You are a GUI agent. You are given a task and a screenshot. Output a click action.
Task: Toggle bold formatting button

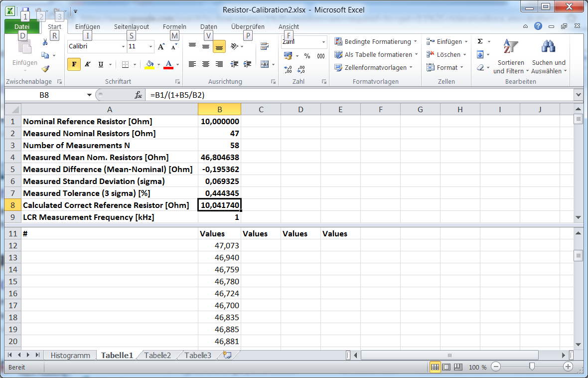(74, 64)
